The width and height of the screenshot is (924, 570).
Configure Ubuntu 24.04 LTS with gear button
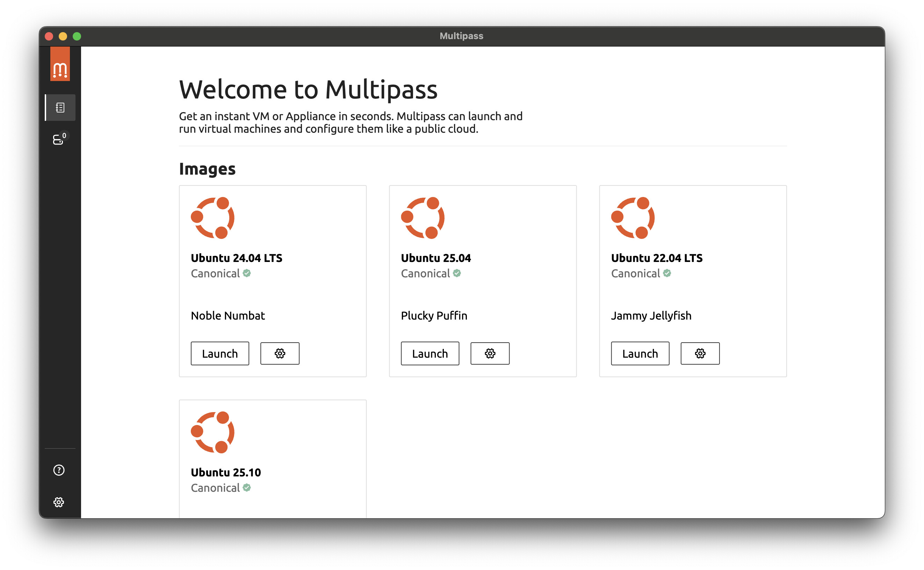point(280,353)
